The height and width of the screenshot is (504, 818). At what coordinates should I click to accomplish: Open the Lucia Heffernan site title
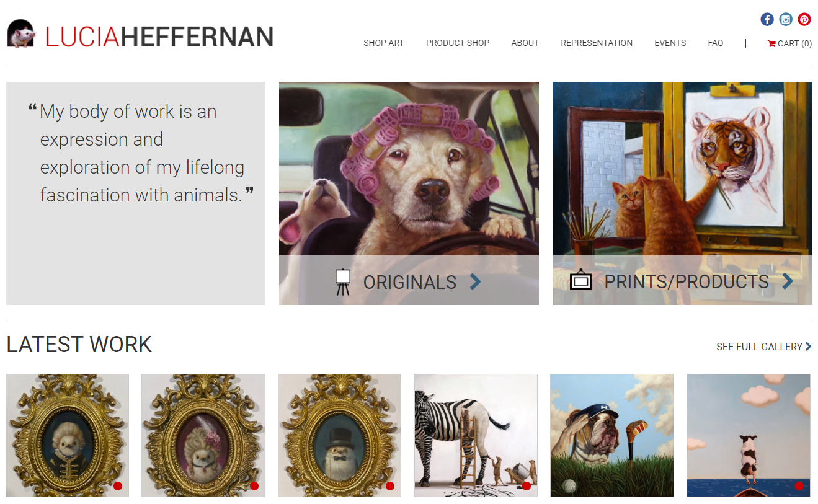click(159, 37)
